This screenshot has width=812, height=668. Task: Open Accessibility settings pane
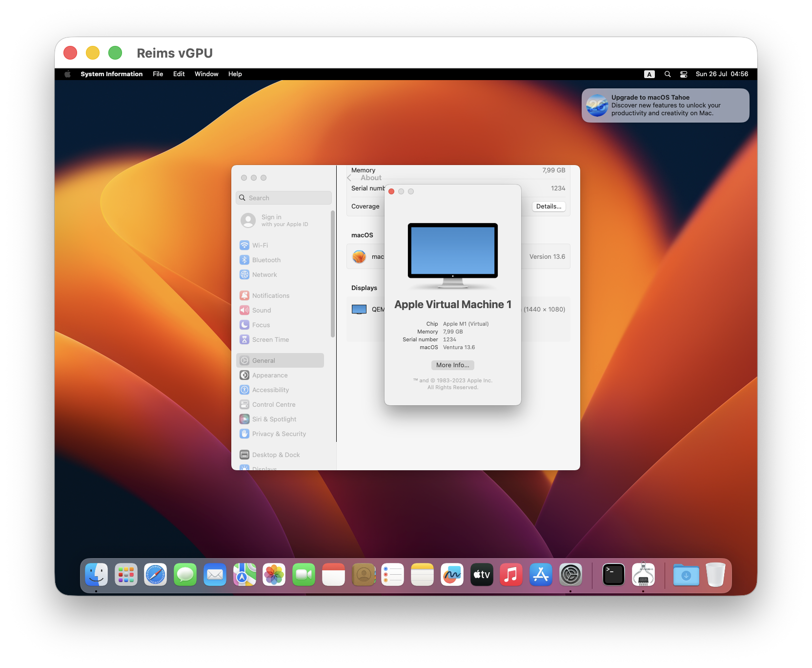click(x=280, y=390)
